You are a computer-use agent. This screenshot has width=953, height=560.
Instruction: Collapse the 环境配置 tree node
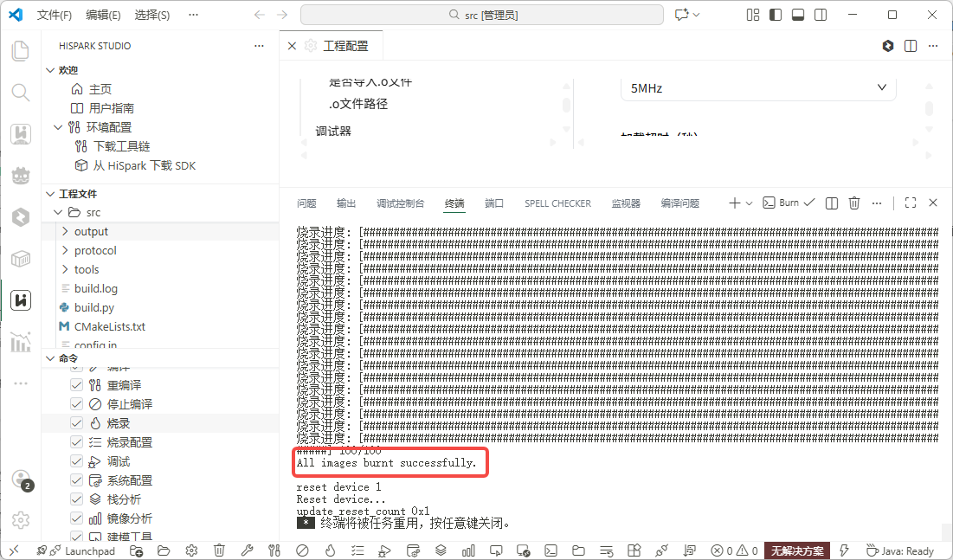click(x=58, y=127)
